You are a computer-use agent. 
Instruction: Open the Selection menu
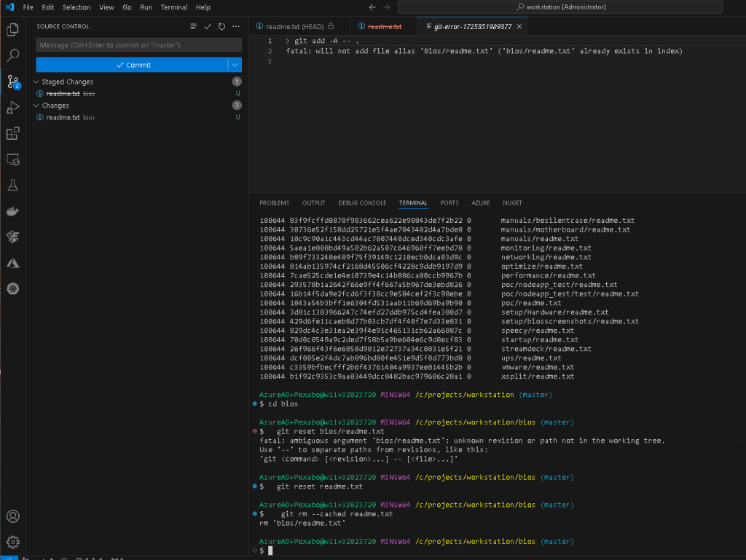[x=76, y=7]
